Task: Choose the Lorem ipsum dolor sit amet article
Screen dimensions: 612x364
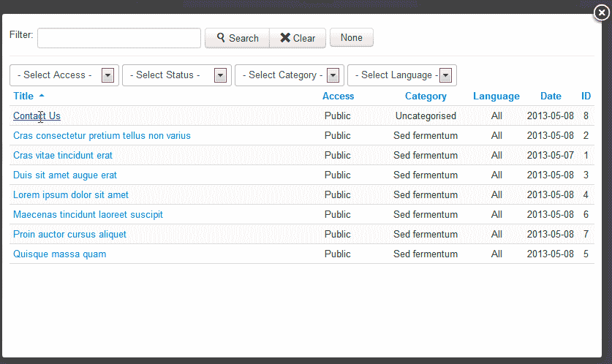Action: coord(71,194)
